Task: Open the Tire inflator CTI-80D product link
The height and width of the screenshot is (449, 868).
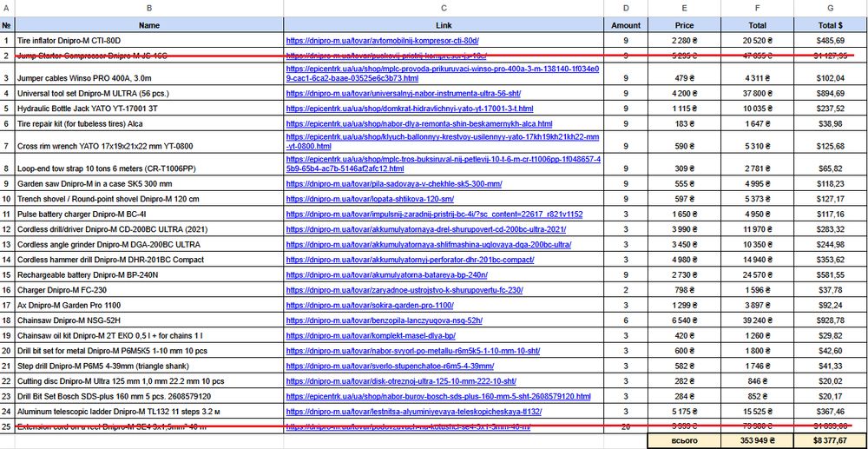Action: (382, 41)
